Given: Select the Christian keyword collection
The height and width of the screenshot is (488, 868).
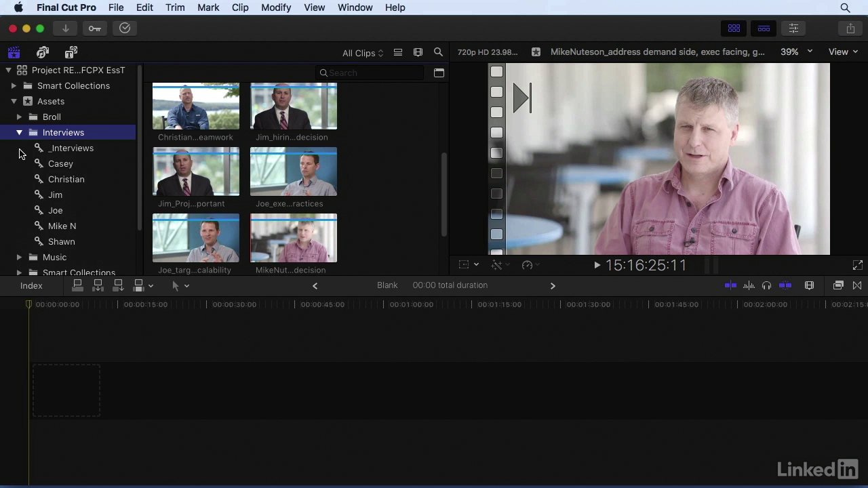Looking at the screenshot, I should 68,179.
